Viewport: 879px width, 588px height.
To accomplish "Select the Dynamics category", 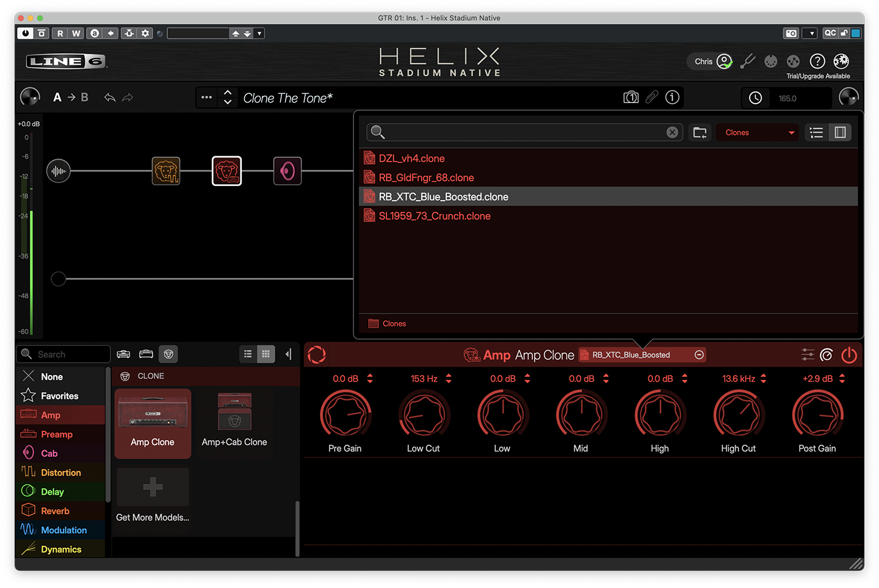I will pos(60,549).
